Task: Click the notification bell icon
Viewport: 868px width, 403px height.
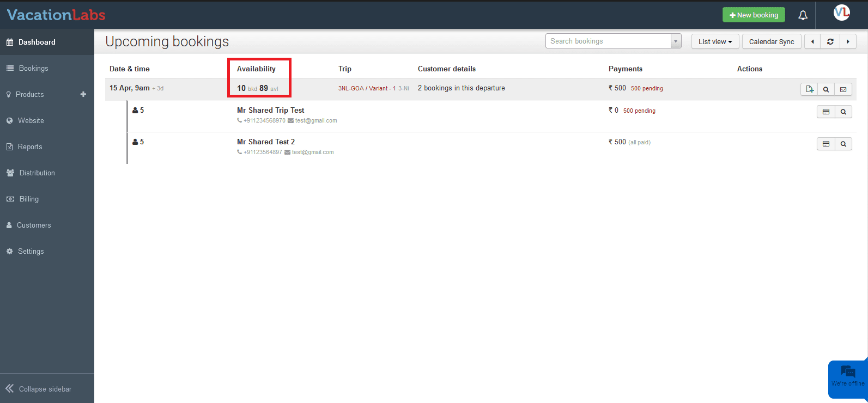Action: (x=803, y=15)
